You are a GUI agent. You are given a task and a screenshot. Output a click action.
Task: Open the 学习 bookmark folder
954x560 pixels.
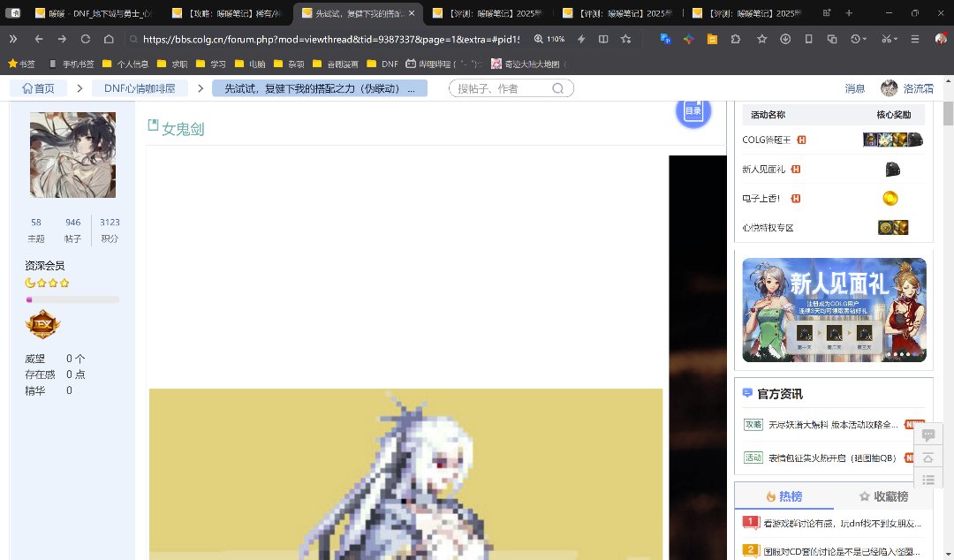click(211, 64)
